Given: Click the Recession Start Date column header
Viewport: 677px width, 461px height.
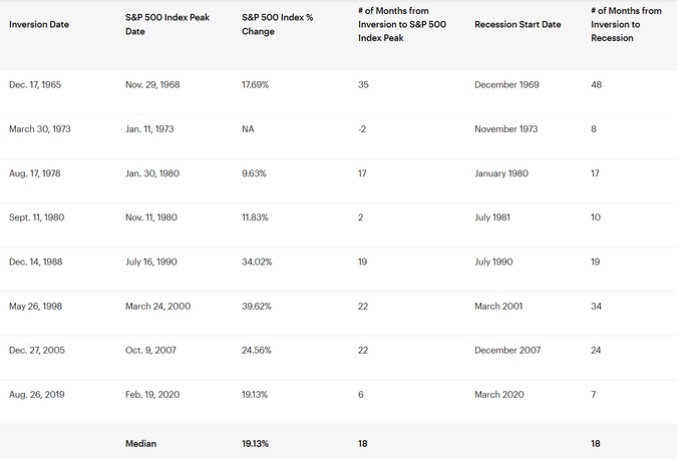Looking at the screenshot, I should point(517,24).
